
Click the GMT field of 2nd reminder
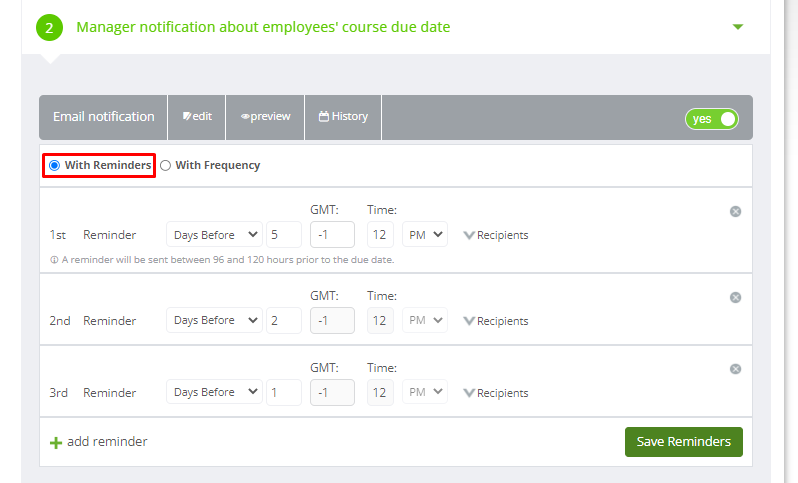tap(332, 320)
